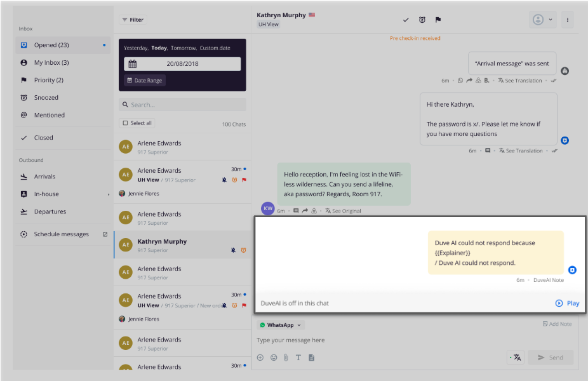Click the muted bell icon on Kathryn Murphy row
The height and width of the screenshot is (381, 588).
tap(233, 250)
